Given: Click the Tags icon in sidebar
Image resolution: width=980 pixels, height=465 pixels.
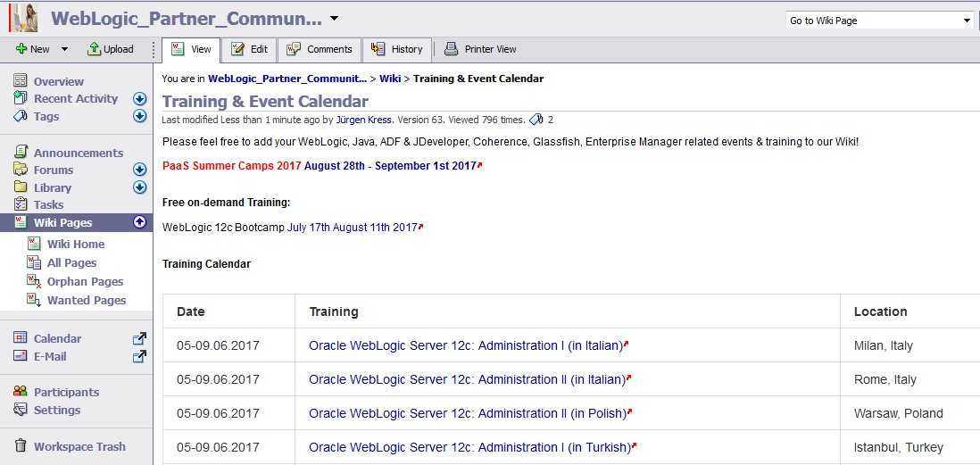Looking at the screenshot, I should pos(21,116).
